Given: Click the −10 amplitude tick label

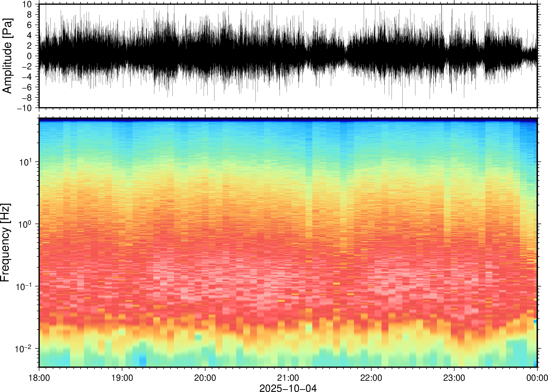Looking at the screenshot, I should click(x=24, y=108).
